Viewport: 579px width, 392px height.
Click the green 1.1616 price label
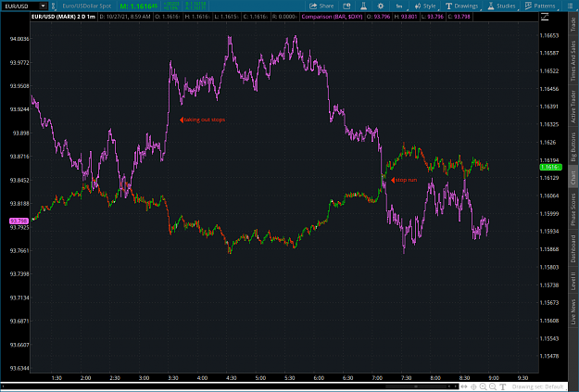click(x=550, y=167)
